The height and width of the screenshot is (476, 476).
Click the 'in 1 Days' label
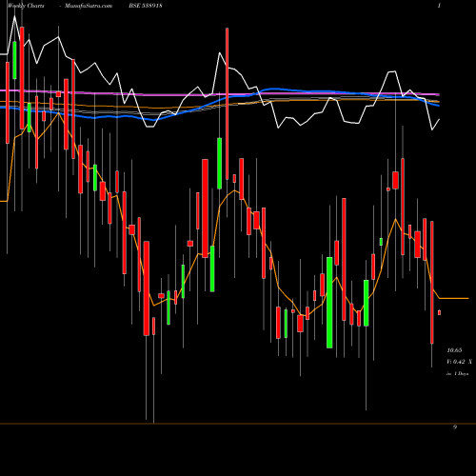(x=457, y=374)
